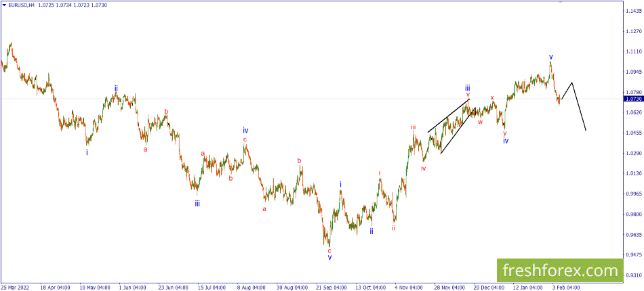
Task: Select the highlighted current price tag 1.0730
Action: click(633, 99)
